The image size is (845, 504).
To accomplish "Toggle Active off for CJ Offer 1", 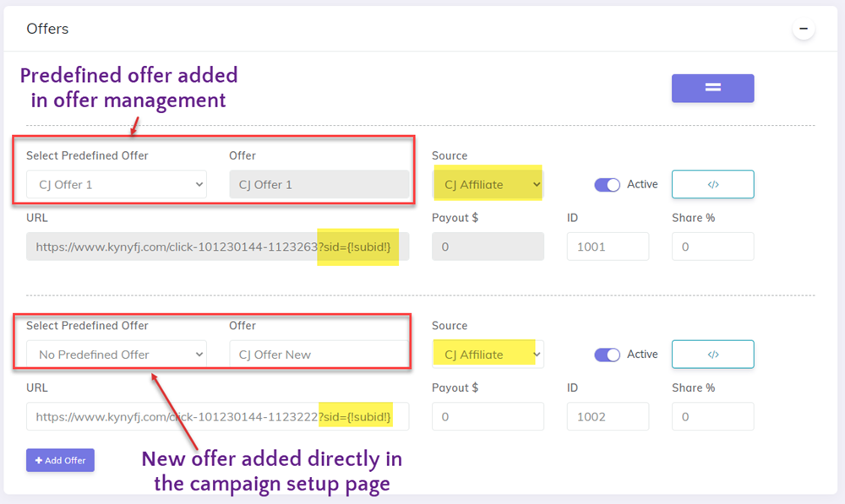I will tap(608, 184).
